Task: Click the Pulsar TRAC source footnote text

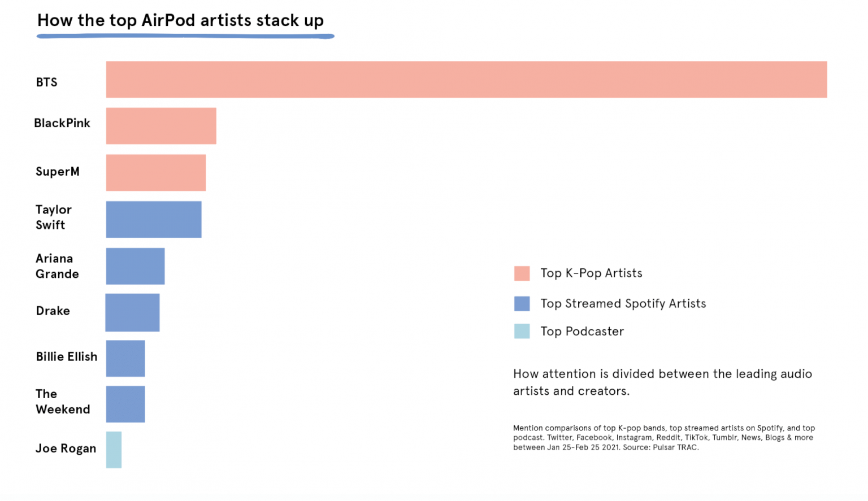Action: click(663, 438)
